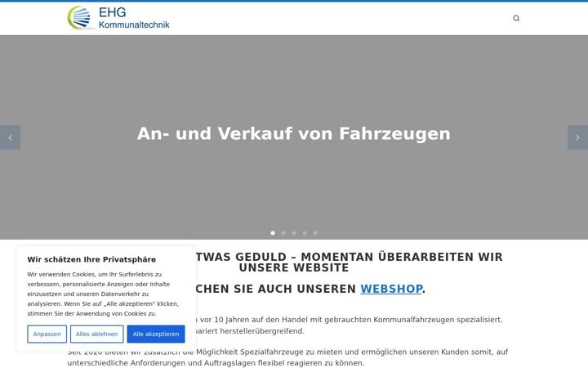Image resolution: width=588 pixels, height=368 pixels.
Task: Click the heading MOMENTAN ÜBERARBEITEN WIR UNSERE WEBSITE
Action: tap(294, 263)
